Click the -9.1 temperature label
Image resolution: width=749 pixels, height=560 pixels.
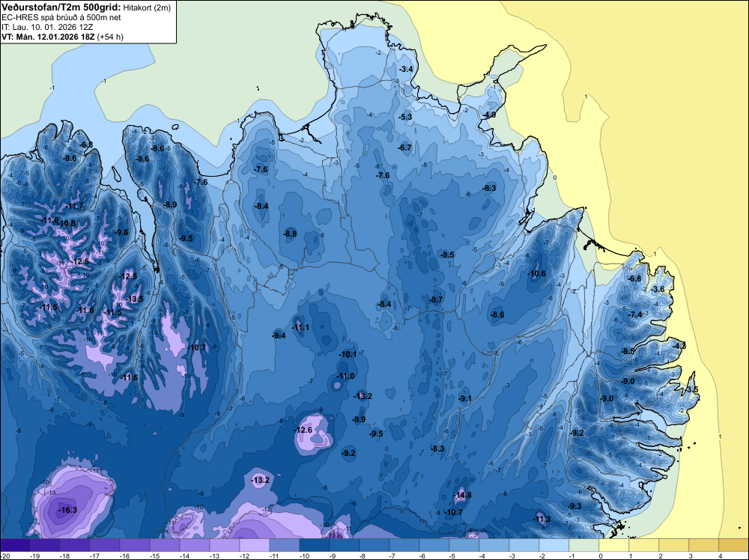coord(464,398)
